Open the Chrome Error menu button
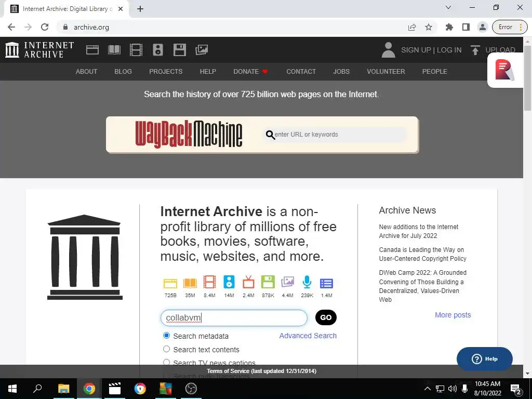 510,27
